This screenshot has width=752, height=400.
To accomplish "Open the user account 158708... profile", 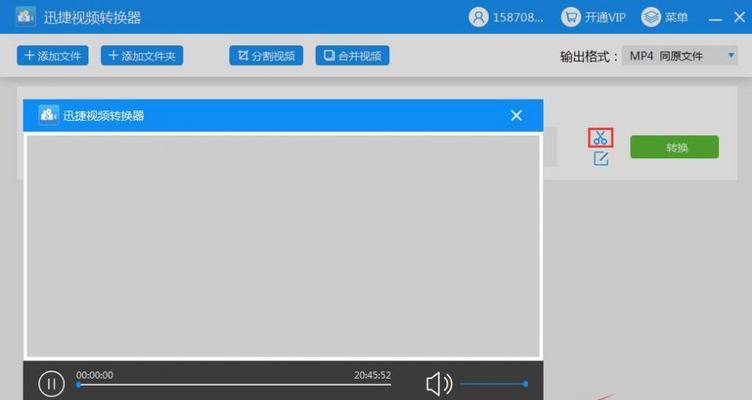I will [x=506, y=17].
